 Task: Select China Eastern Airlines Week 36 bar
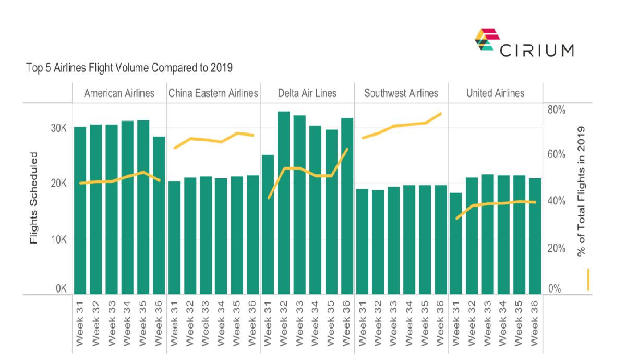tap(253, 235)
